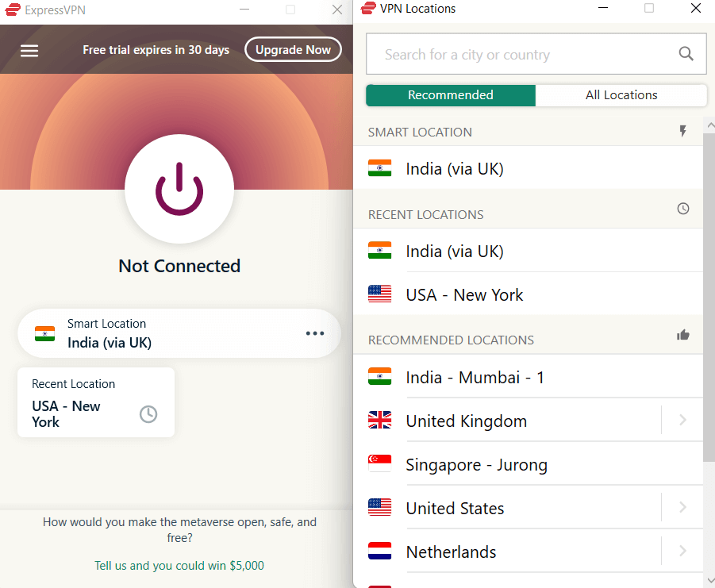This screenshot has width=715, height=588.
Task: Click the ExpressVPN logo in title bar
Action: 13,10
